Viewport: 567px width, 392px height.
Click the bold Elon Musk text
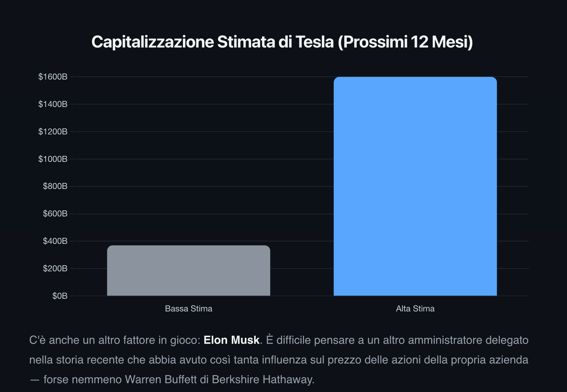click(x=231, y=340)
